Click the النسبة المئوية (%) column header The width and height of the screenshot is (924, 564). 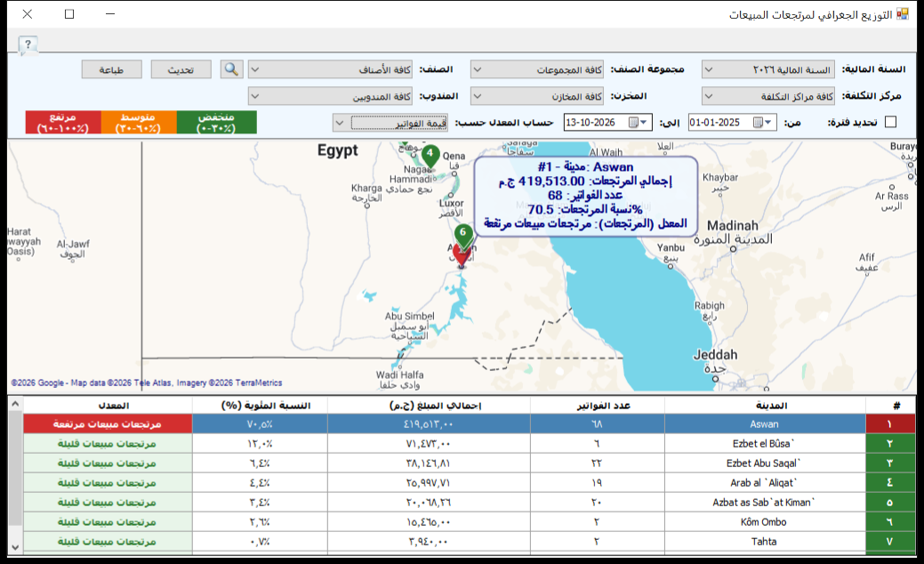click(260, 406)
